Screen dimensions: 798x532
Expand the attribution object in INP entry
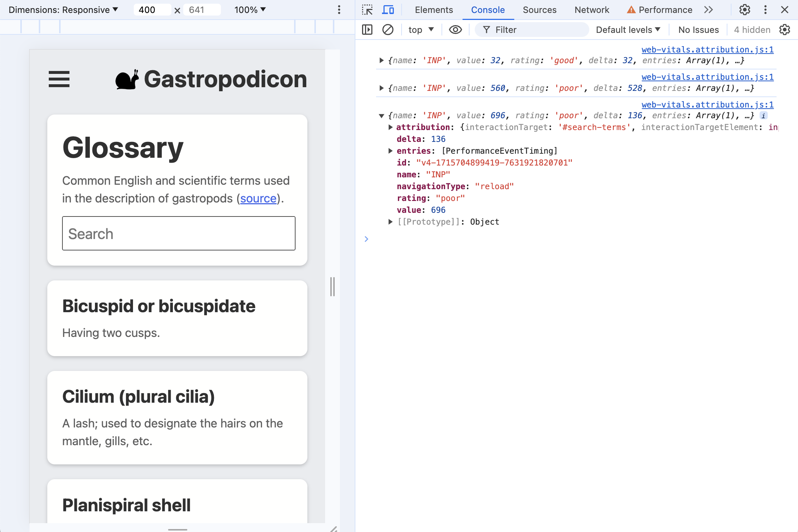tap(390, 126)
